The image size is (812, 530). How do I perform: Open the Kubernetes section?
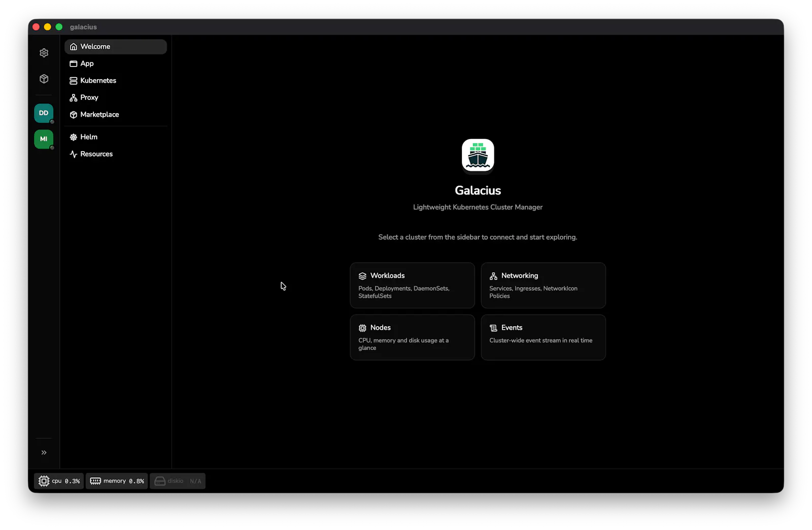coord(116,81)
